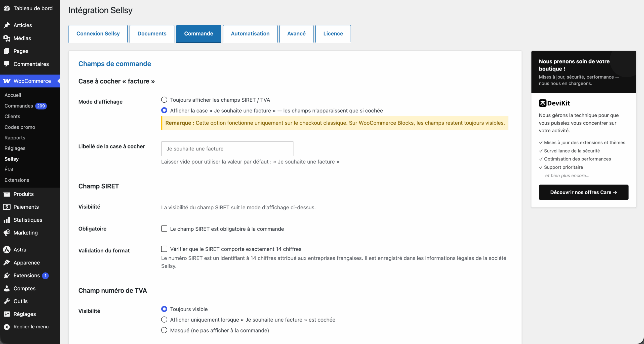Click the Articles pin icon
644x344 pixels.
7,25
